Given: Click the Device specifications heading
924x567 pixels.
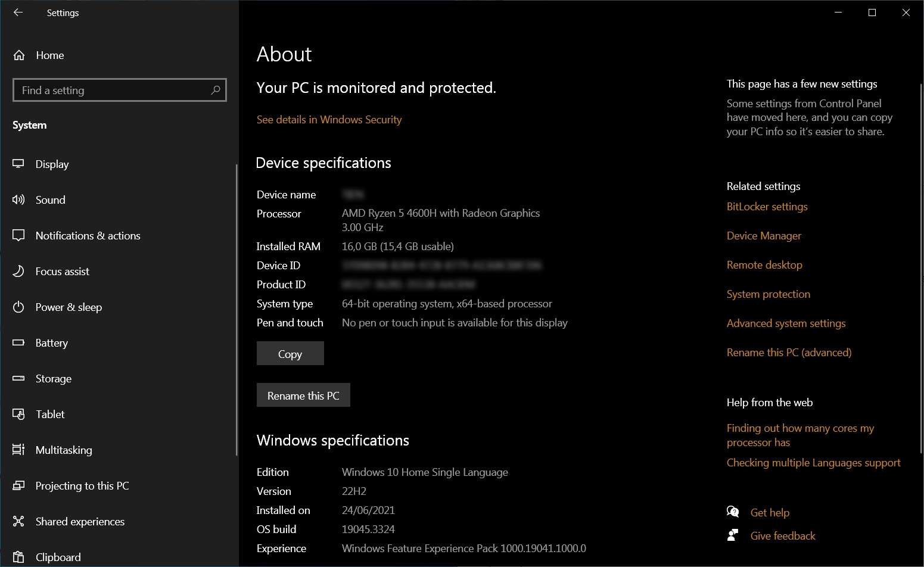Looking at the screenshot, I should tap(323, 163).
